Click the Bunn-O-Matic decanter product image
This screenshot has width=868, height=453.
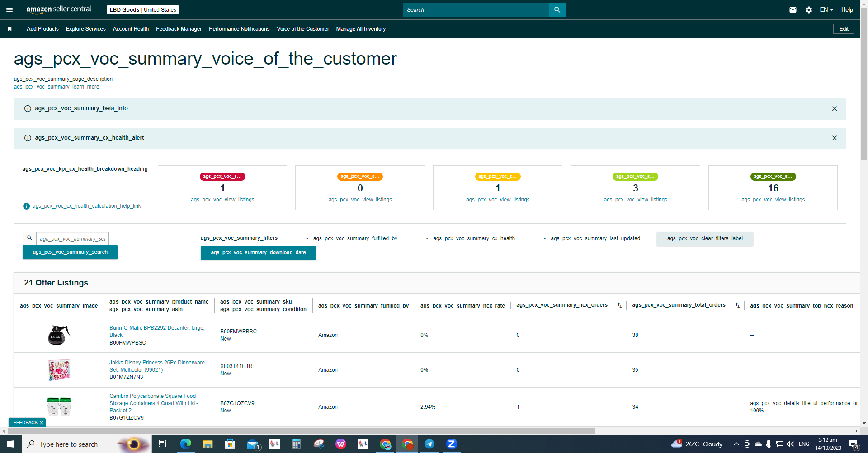[59, 335]
